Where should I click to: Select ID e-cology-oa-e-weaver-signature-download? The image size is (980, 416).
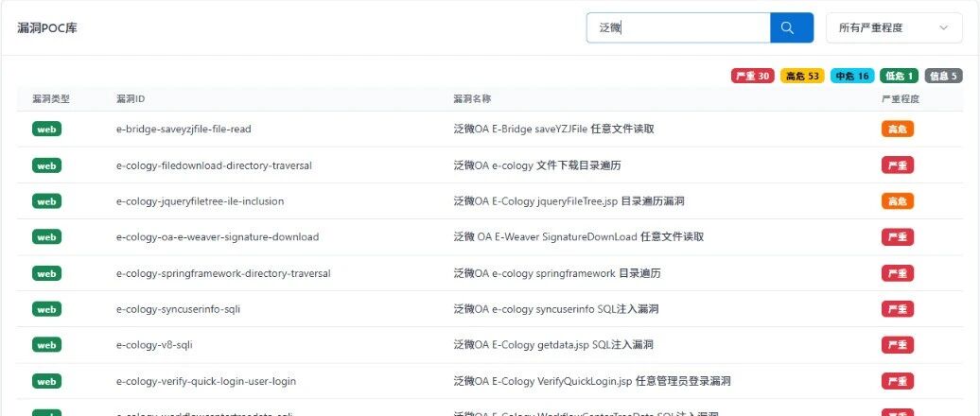pos(218,237)
